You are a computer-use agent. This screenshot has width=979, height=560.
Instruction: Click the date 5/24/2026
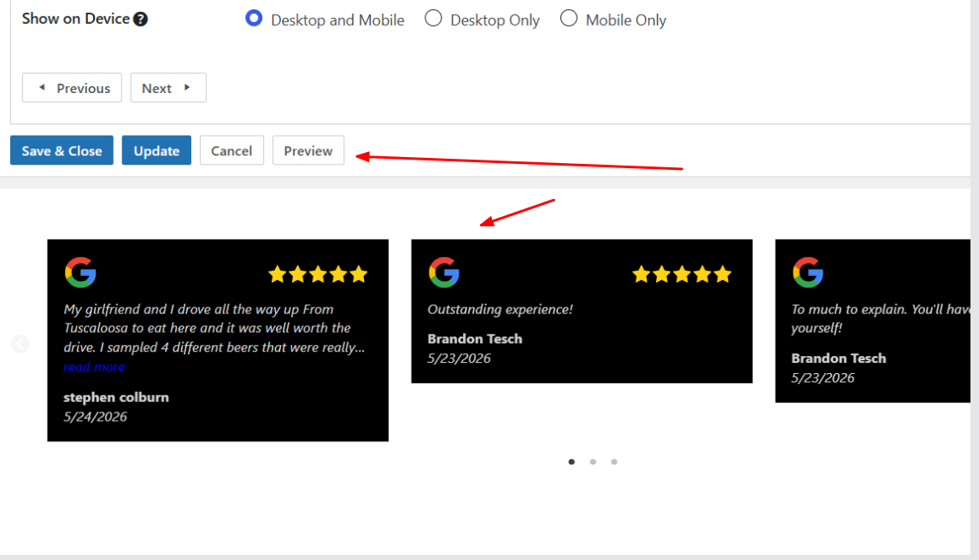point(96,417)
